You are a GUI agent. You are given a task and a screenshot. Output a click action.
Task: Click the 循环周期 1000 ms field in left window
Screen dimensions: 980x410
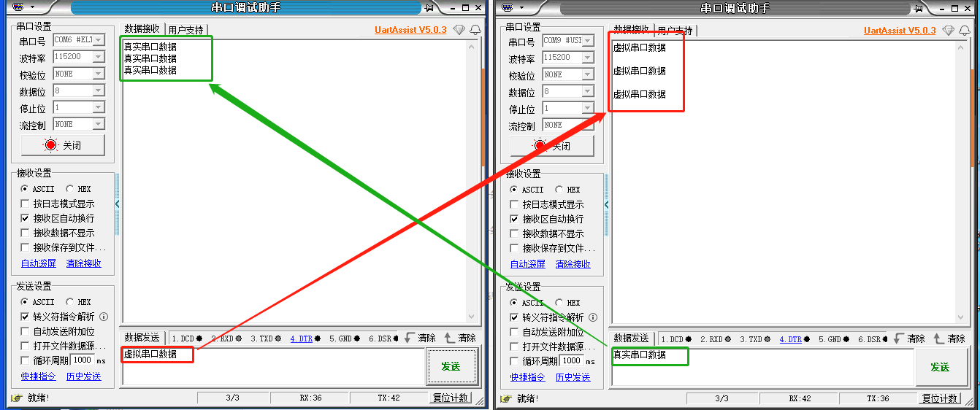pos(82,360)
